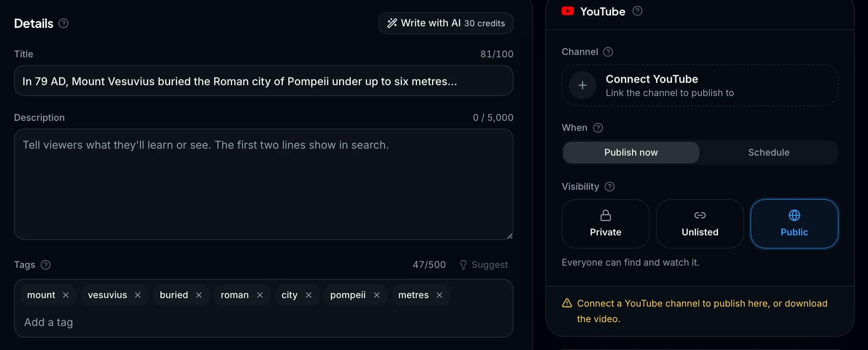The image size is (868, 350).
Task: Click into the Title input field
Action: pos(263,81)
